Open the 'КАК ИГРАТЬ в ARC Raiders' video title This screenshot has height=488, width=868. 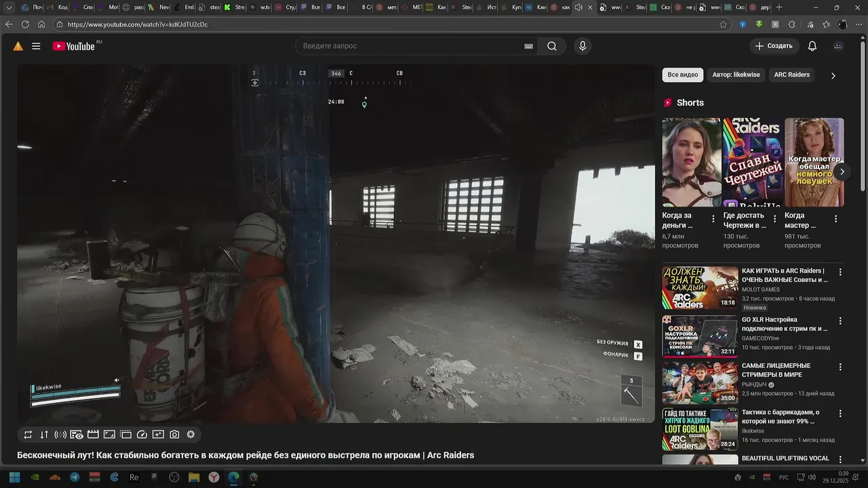(785, 275)
